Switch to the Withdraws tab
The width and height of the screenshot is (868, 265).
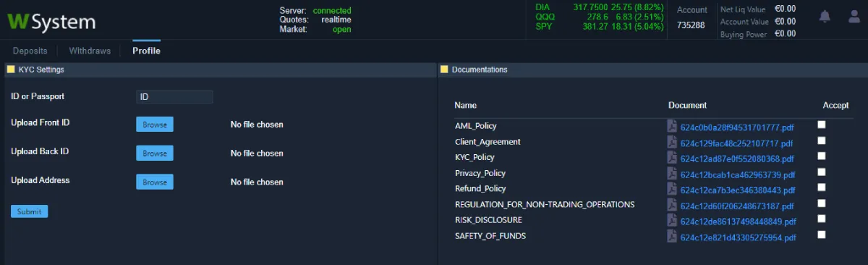pyautogui.click(x=90, y=51)
